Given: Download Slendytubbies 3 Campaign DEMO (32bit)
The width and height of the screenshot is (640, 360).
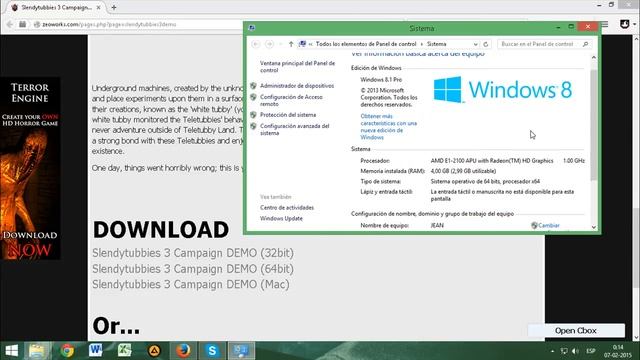Looking at the screenshot, I should (193, 253).
